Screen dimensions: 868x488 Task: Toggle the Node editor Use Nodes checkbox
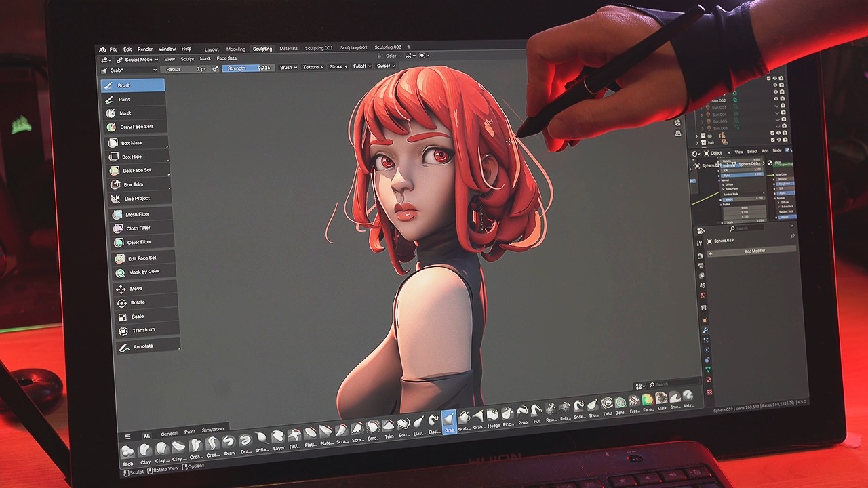[x=787, y=150]
